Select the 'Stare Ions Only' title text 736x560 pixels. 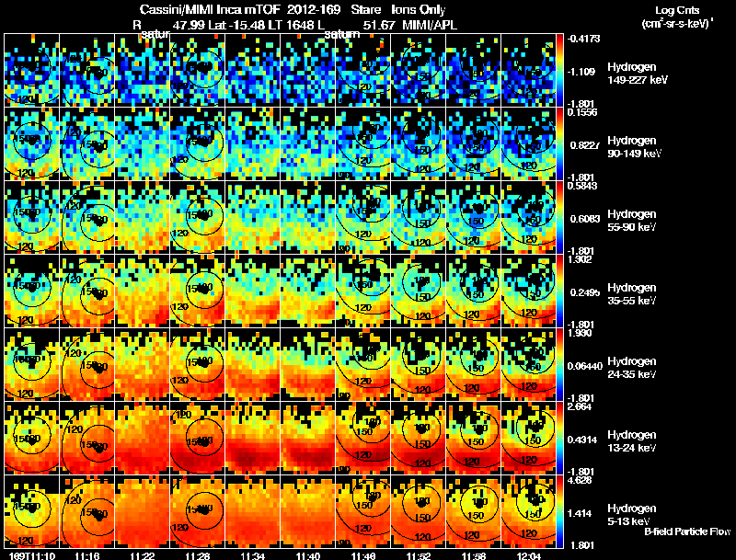[x=398, y=9]
